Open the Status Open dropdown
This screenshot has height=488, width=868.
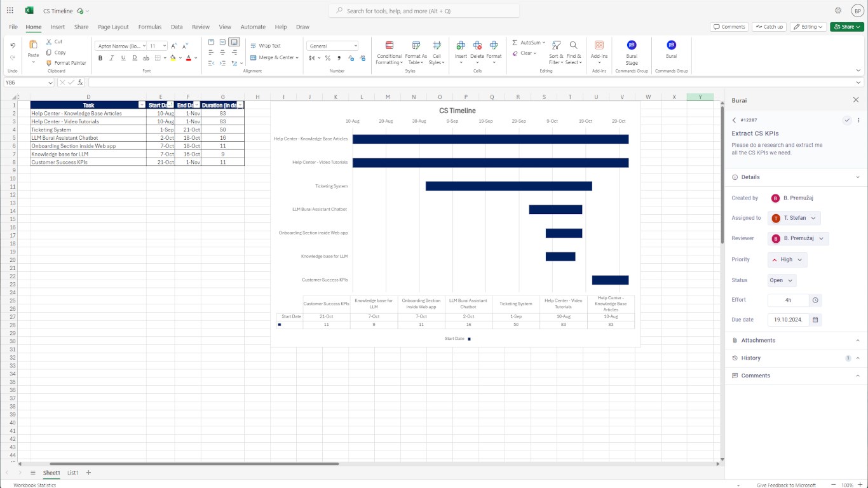(x=782, y=280)
